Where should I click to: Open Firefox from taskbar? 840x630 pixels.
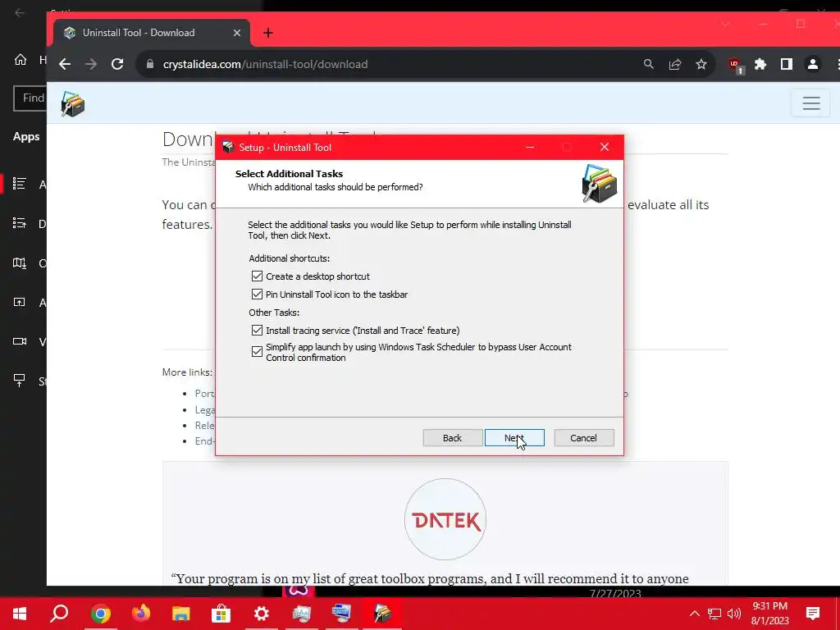[141, 614]
